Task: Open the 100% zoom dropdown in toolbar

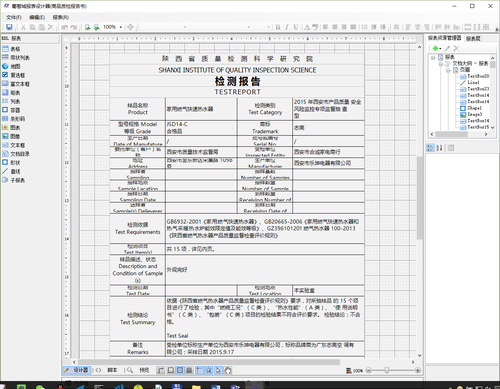Action: click(x=121, y=27)
